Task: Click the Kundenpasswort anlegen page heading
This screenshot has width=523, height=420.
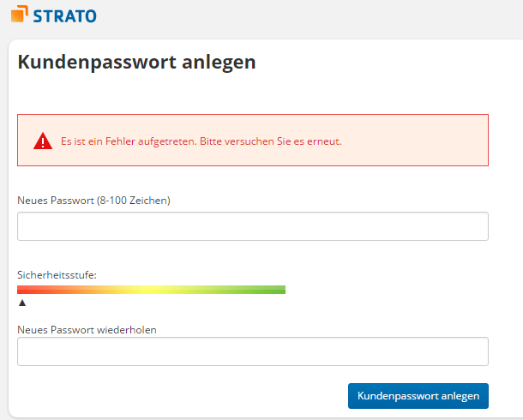Action: (137, 63)
